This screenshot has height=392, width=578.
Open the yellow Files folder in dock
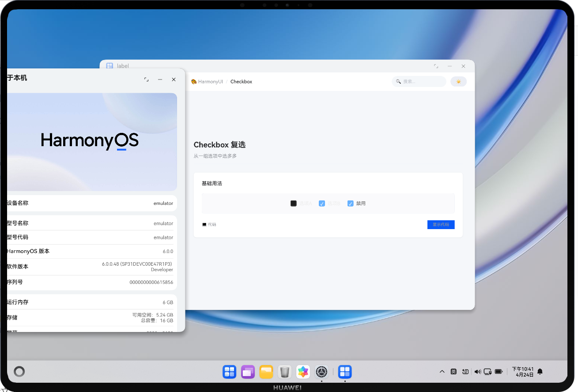pyautogui.click(x=266, y=372)
